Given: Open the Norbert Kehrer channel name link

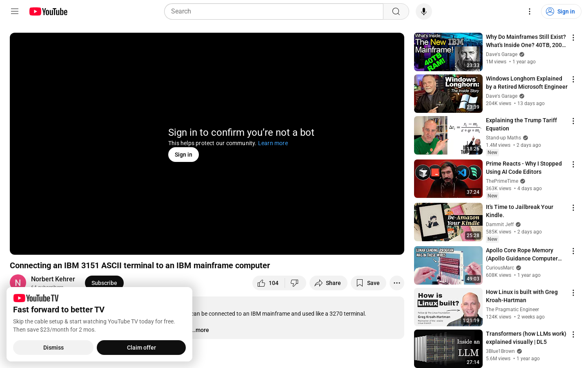Looking at the screenshot, I should click(x=53, y=279).
